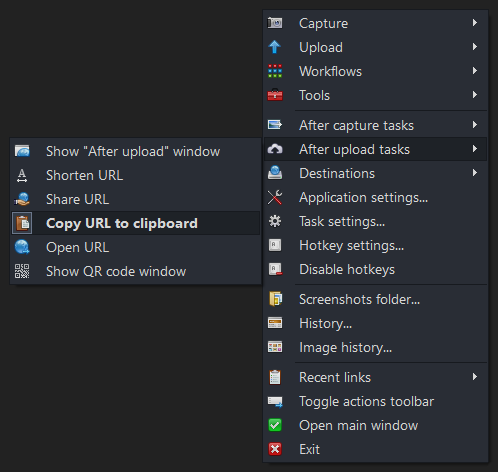The width and height of the screenshot is (498, 472).
Task: Click the blue upload arrow icon
Action: [275, 47]
